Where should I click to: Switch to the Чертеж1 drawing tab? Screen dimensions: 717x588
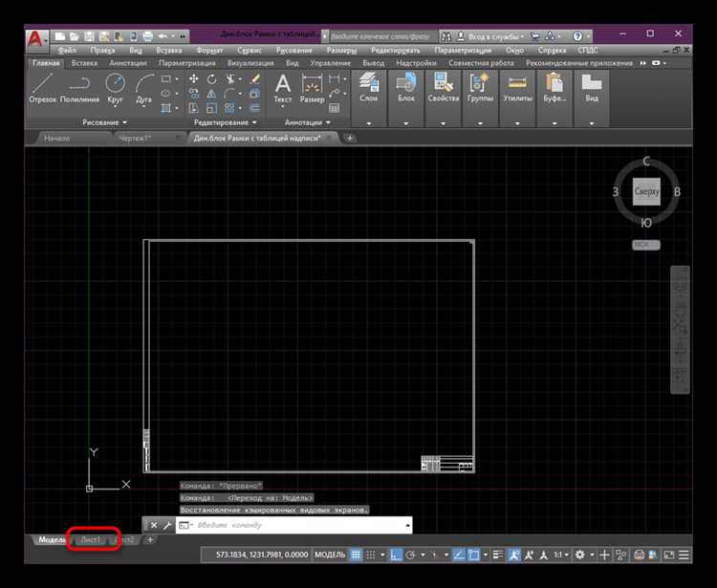pos(135,138)
